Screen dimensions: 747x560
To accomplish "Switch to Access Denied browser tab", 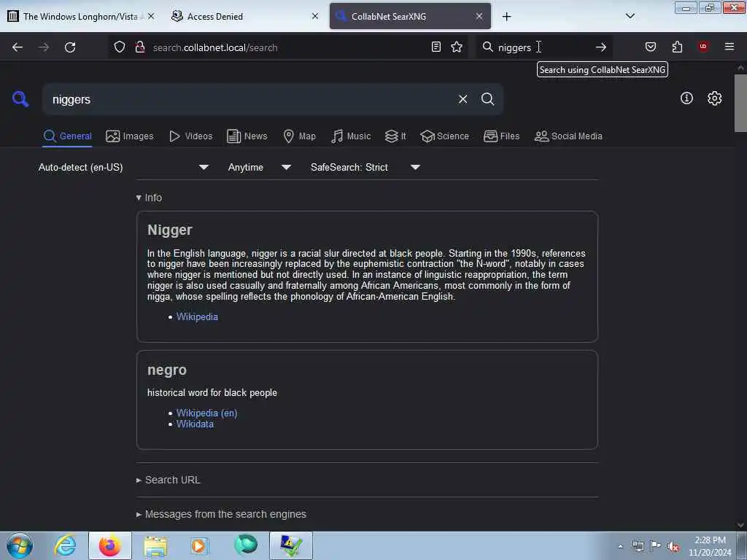I will point(239,17).
